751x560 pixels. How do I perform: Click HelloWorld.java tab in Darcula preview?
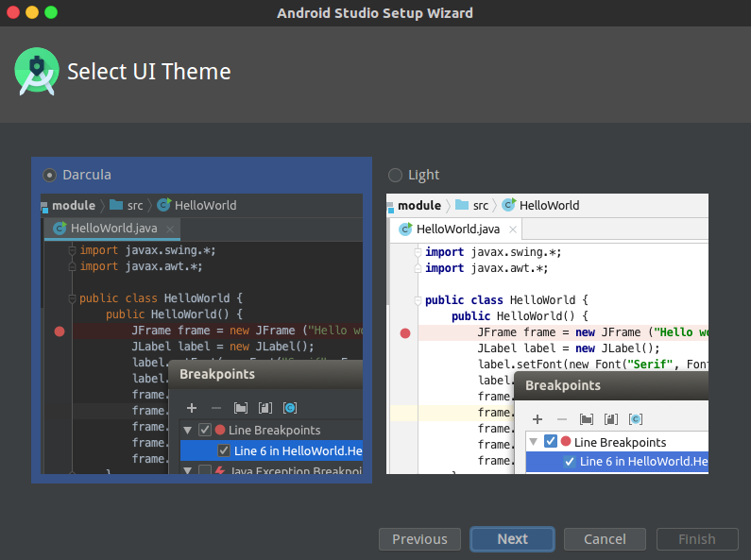tap(112, 229)
